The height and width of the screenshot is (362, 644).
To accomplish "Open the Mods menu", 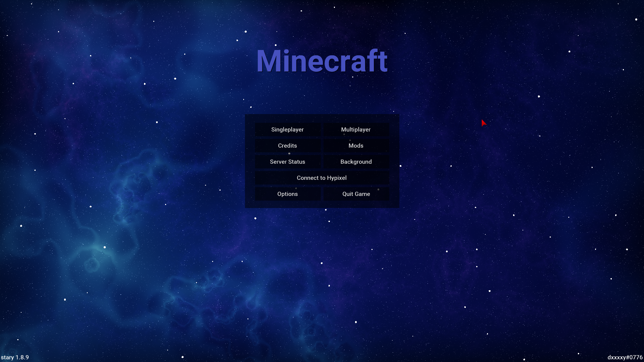I will point(356,146).
